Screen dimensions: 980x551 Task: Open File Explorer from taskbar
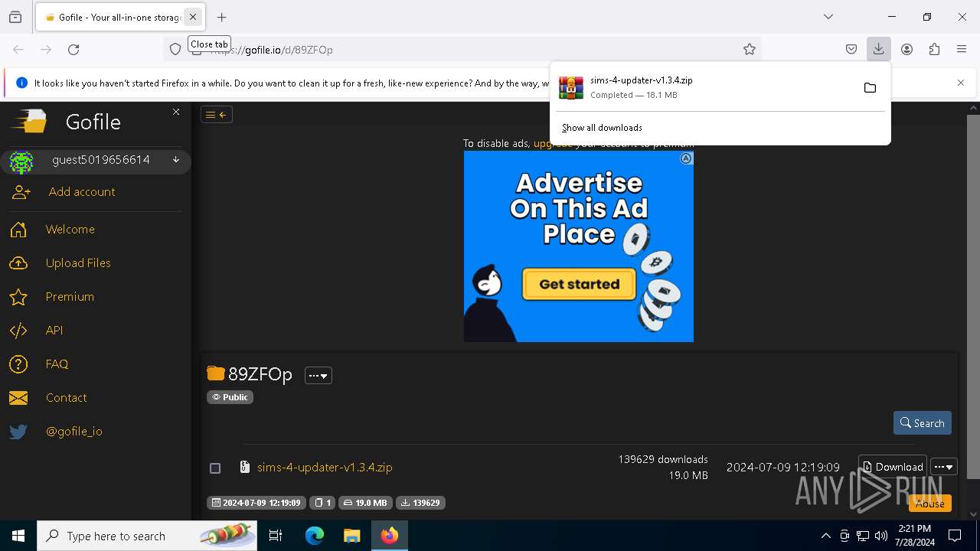[351, 536]
